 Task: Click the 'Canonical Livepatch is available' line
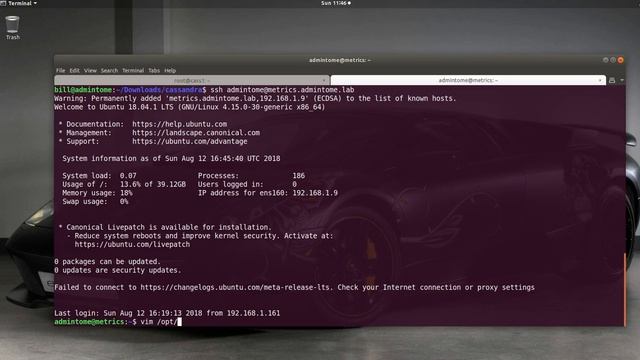(x=165, y=227)
